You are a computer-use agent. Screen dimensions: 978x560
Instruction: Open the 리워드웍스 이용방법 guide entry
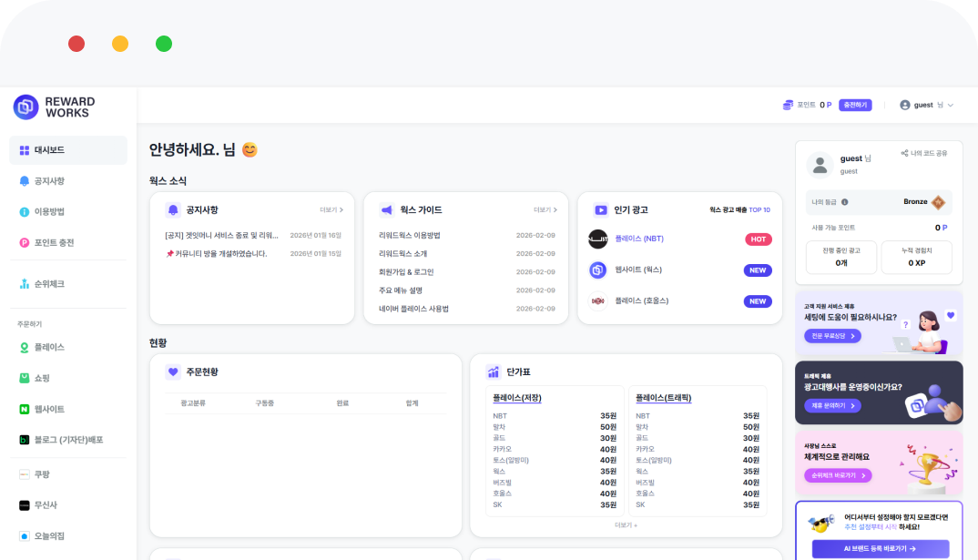(409, 235)
